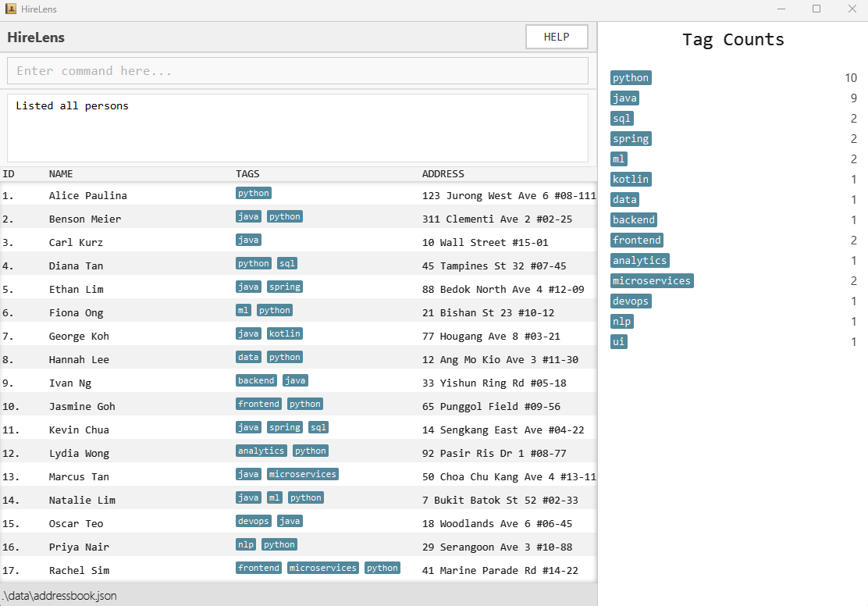The image size is (868, 606).
Task: Click the nlp tag in Priya Nair's row
Action: point(246,545)
